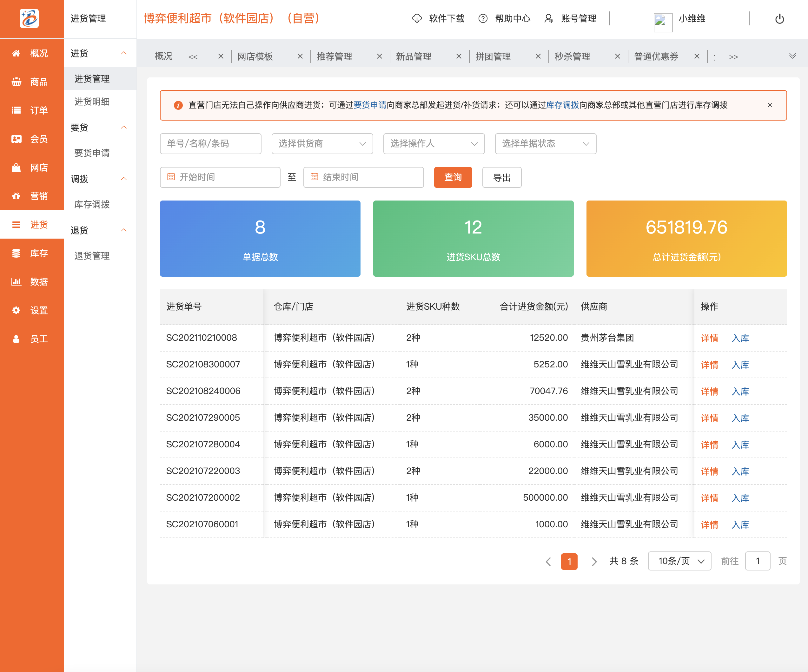Open the 设置 gear sidebar icon

coord(16,310)
